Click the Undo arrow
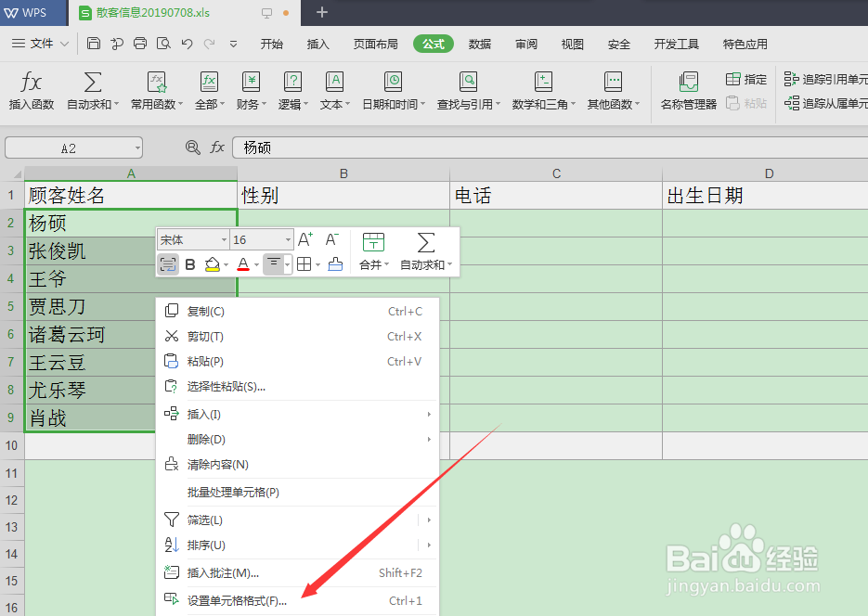The width and height of the screenshot is (868, 616). (188, 44)
